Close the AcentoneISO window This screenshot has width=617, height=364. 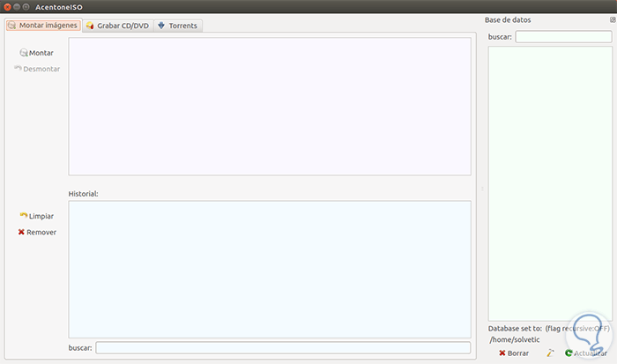pyautogui.click(x=7, y=7)
